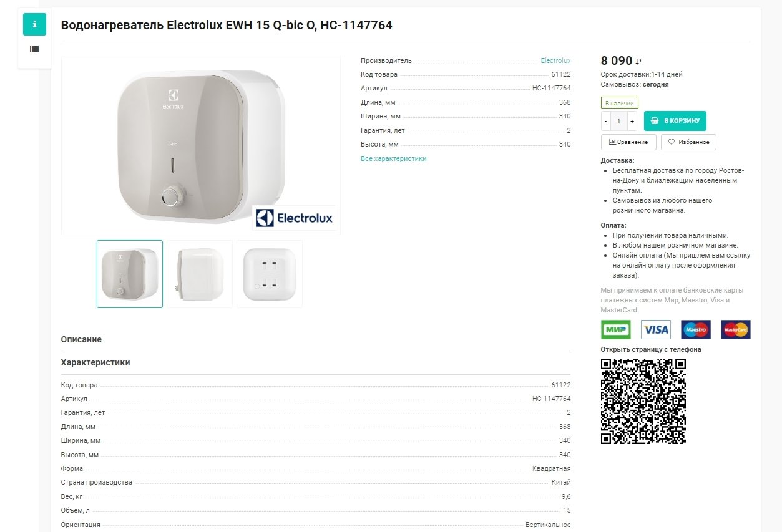
Task: Select the side view thumbnail
Action: (x=200, y=274)
